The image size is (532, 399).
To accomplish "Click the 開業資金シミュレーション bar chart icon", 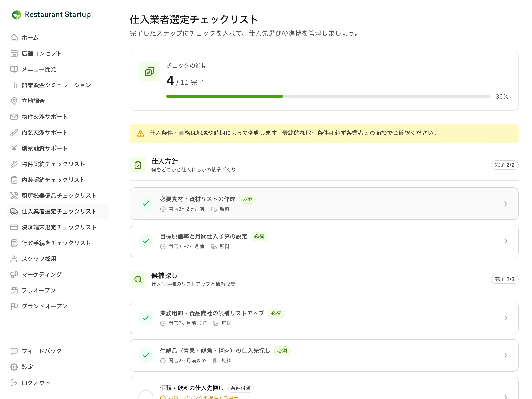I will (14, 85).
